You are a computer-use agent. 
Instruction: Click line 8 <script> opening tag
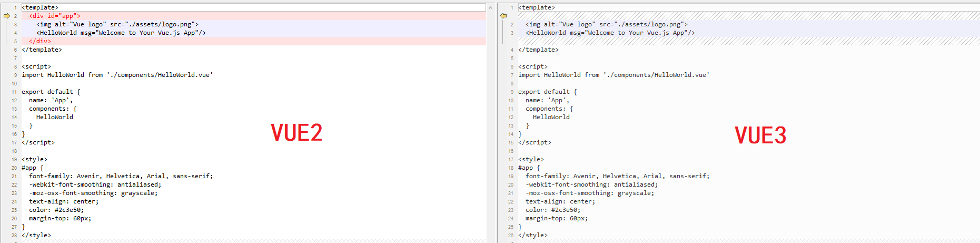pyautogui.click(x=36, y=66)
